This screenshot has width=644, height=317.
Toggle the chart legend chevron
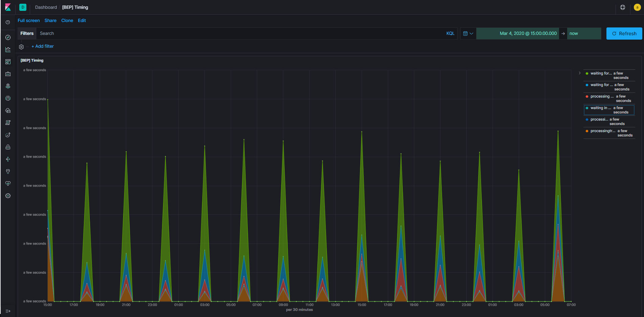click(580, 73)
